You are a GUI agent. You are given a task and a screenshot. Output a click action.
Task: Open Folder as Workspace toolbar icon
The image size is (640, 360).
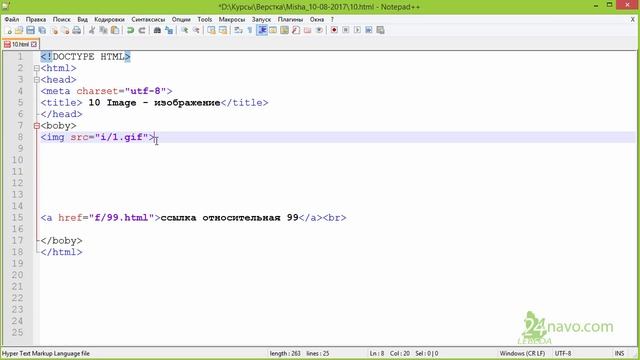pyautogui.click(x=307, y=30)
